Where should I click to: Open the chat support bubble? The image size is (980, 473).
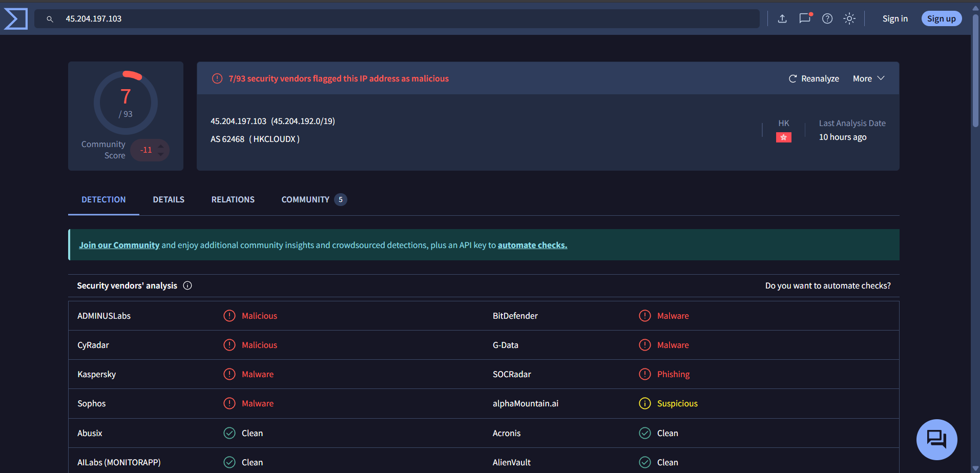(x=936, y=439)
